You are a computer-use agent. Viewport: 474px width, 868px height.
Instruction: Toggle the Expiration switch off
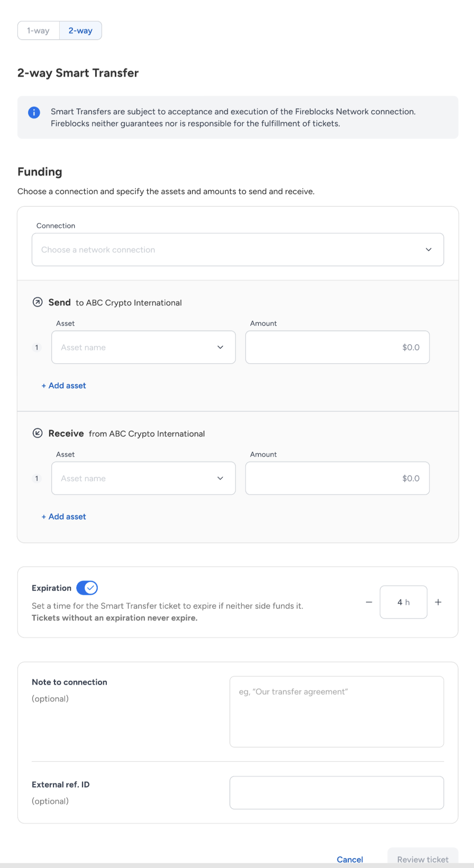[x=87, y=588]
